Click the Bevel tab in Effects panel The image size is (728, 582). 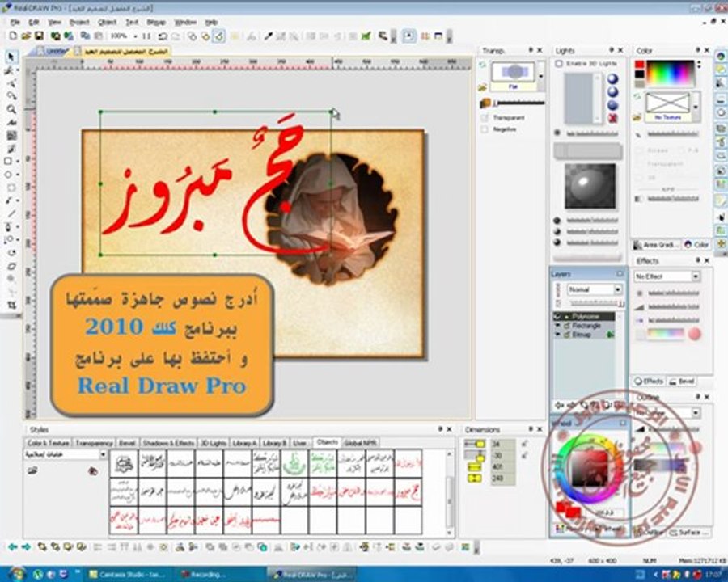point(682,382)
